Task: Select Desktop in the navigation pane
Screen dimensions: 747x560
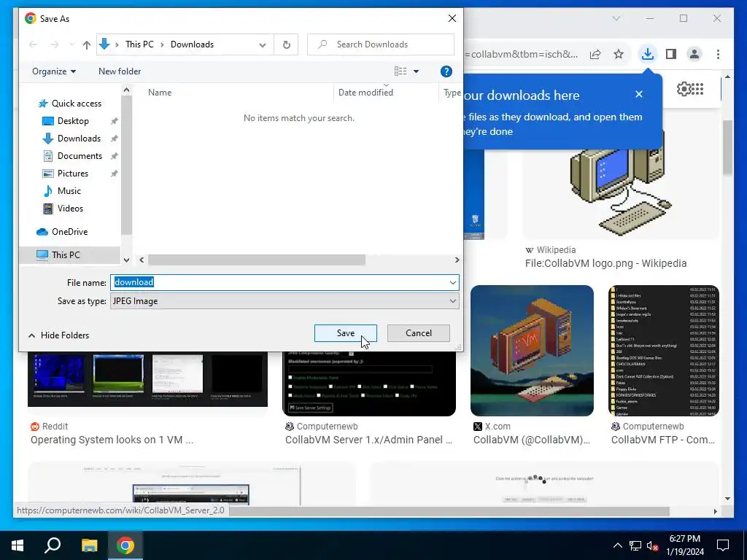Action: 73,121
